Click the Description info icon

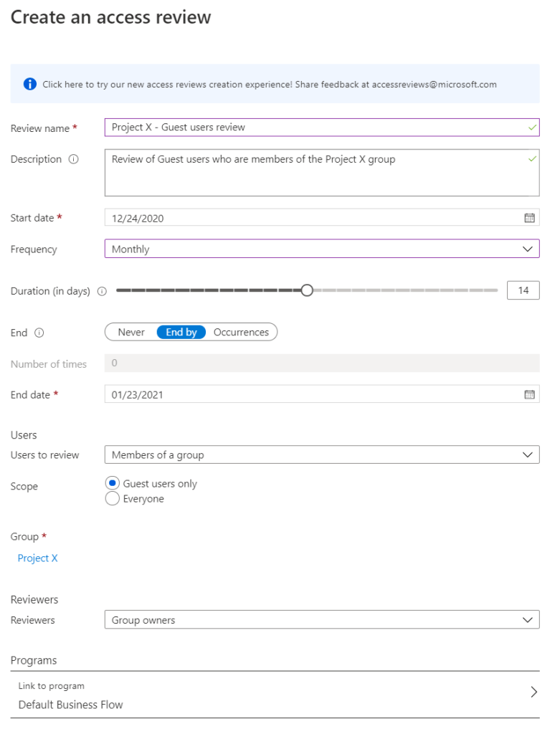click(x=73, y=159)
